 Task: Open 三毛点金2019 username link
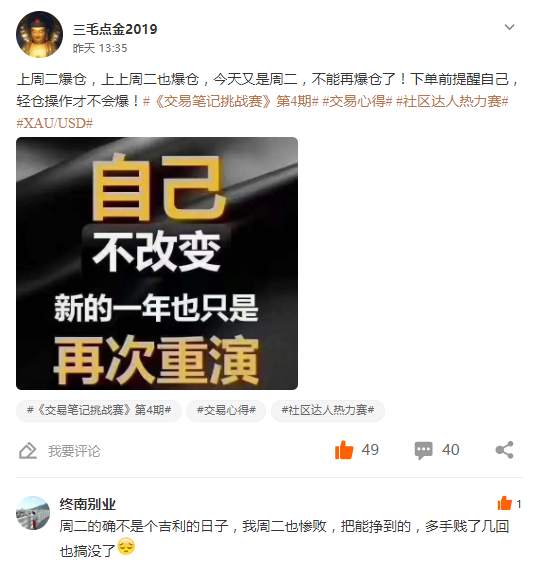click(115, 29)
